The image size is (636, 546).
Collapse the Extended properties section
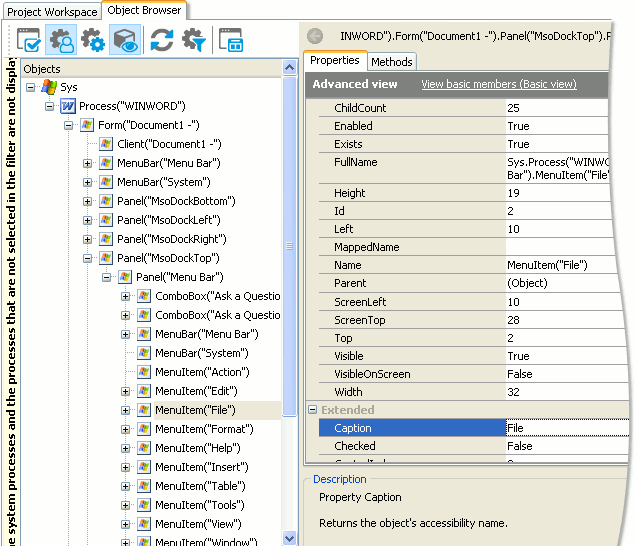pos(312,410)
